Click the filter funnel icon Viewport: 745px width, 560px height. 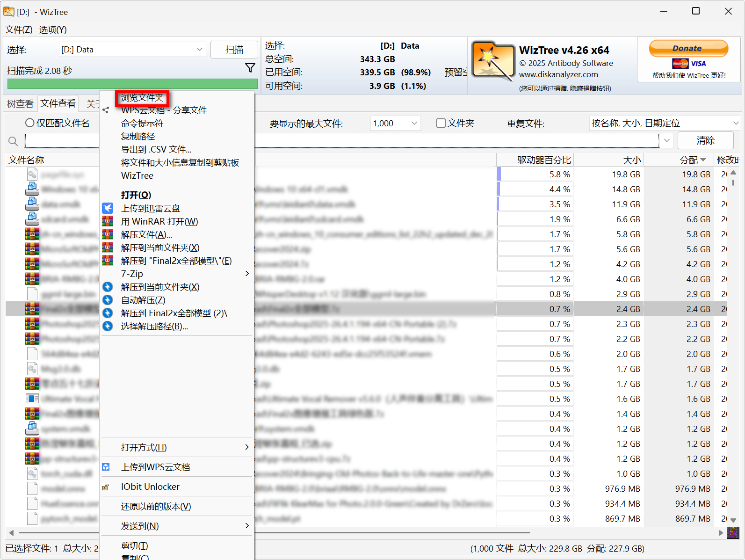[x=250, y=68]
